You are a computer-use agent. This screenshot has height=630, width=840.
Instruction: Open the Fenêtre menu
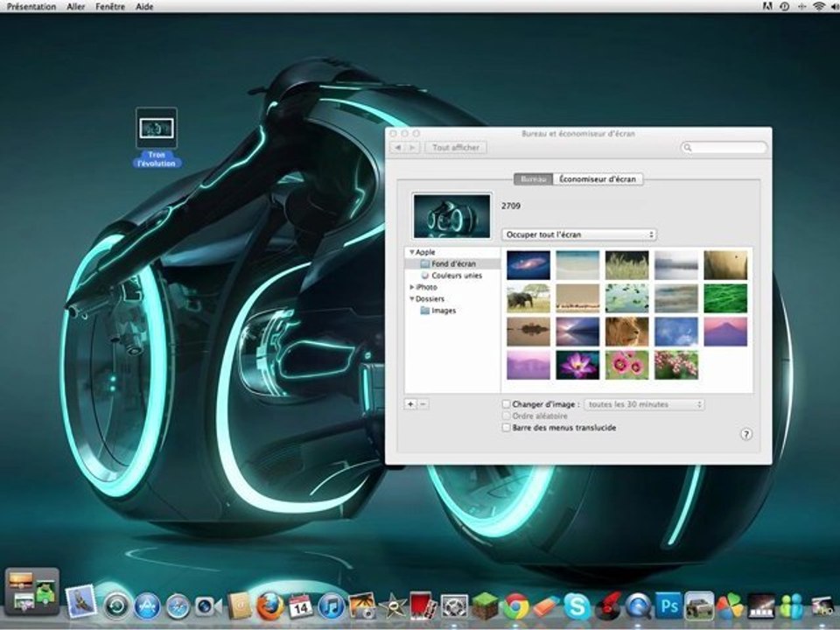click(110, 6)
